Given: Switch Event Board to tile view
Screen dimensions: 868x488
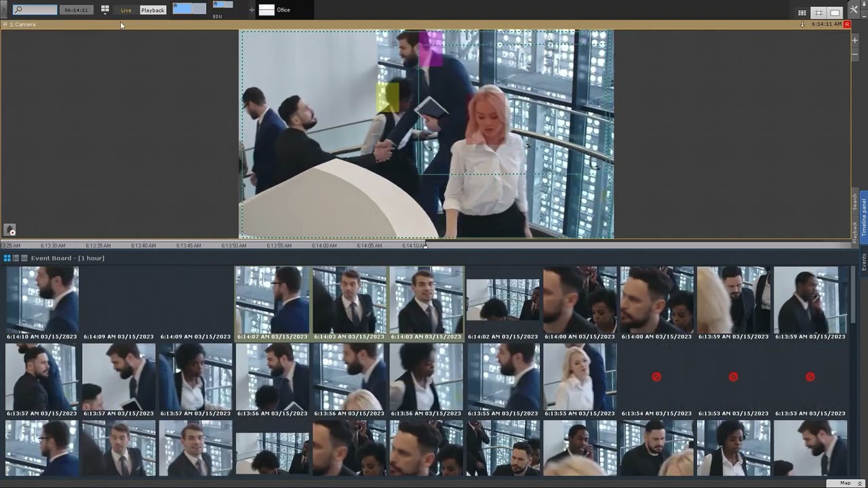Looking at the screenshot, I should click(7, 258).
